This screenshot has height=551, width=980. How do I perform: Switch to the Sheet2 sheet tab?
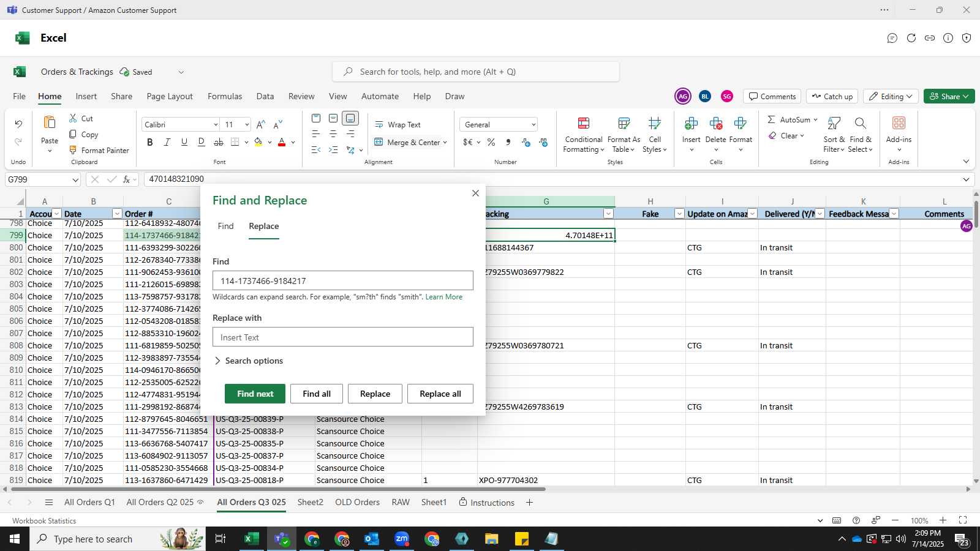tap(310, 502)
